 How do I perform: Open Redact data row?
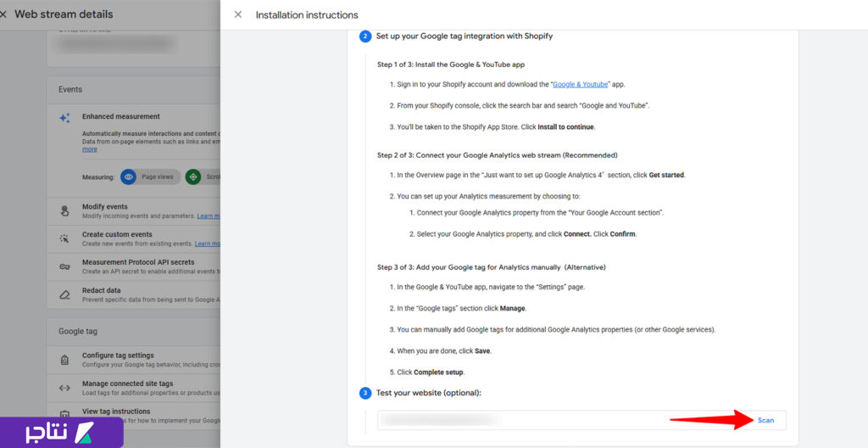pos(133,294)
